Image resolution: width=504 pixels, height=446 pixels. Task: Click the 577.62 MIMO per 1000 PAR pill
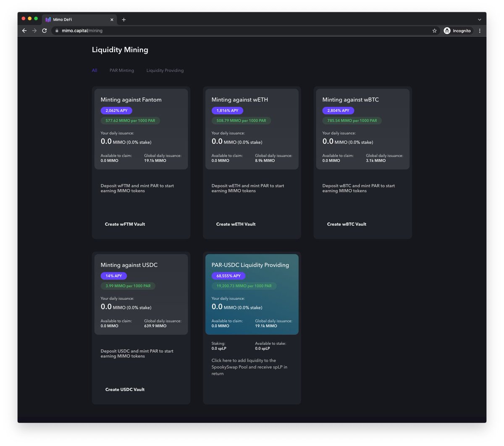pos(130,121)
